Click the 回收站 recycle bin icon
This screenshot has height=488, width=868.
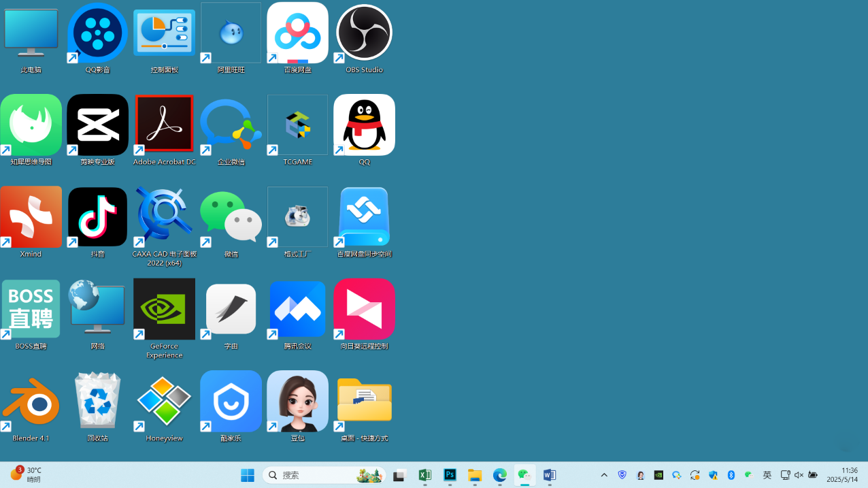(97, 406)
